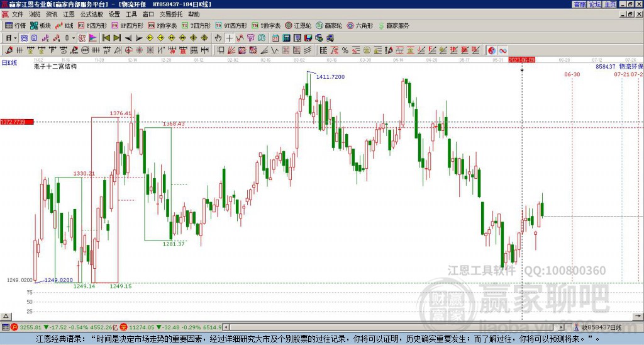Open the T数字表 time table
Viewport: 644px width, 345px height.
coord(266,25)
